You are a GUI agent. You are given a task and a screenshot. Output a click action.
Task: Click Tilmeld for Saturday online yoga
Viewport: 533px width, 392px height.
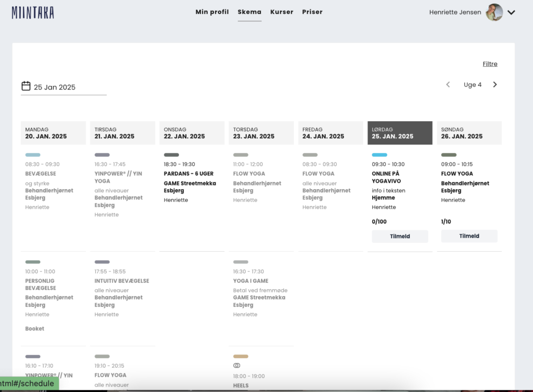pyautogui.click(x=400, y=236)
